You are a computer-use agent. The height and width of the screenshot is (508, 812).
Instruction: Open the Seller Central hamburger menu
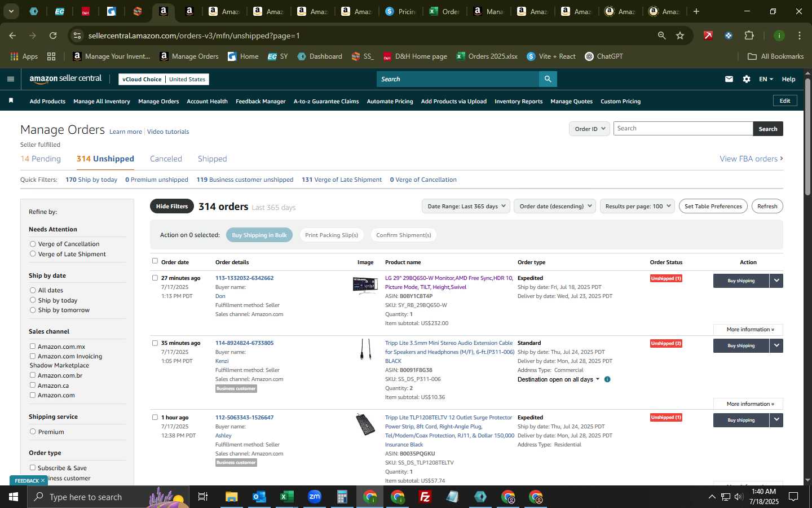pos(10,79)
